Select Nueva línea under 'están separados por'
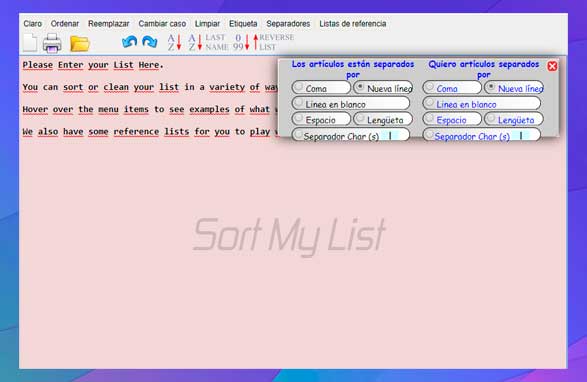Image resolution: width=587 pixels, height=382 pixels. pyautogui.click(x=383, y=88)
